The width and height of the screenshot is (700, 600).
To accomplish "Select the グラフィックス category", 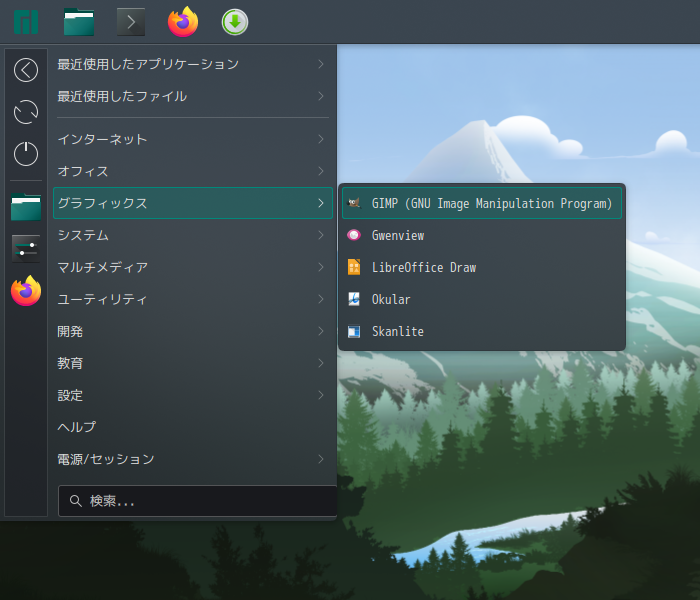I will coord(193,203).
